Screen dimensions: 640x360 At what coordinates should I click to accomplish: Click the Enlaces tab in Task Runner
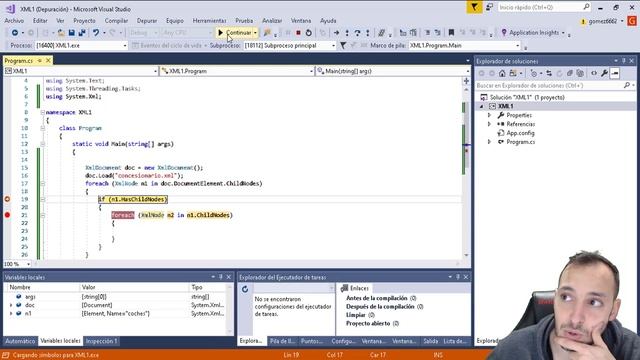(355, 288)
